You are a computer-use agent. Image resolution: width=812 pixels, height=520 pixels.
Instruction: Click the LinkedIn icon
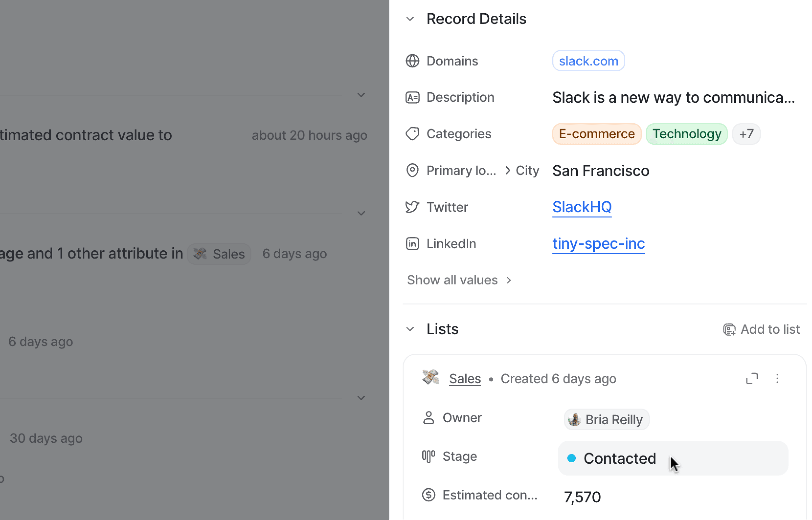pyautogui.click(x=412, y=244)
